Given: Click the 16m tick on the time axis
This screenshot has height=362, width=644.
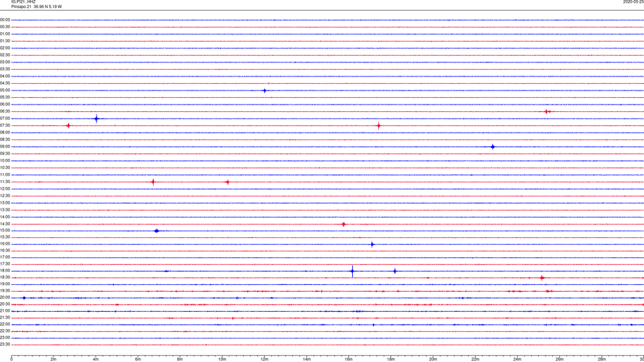Looking at the screenshot, I should [x=349, y=359].
